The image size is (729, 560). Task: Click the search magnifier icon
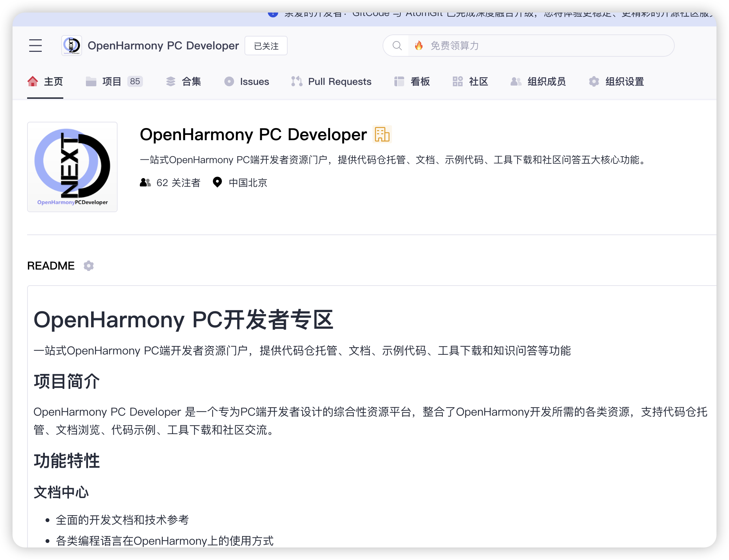[x=397, y=46]
